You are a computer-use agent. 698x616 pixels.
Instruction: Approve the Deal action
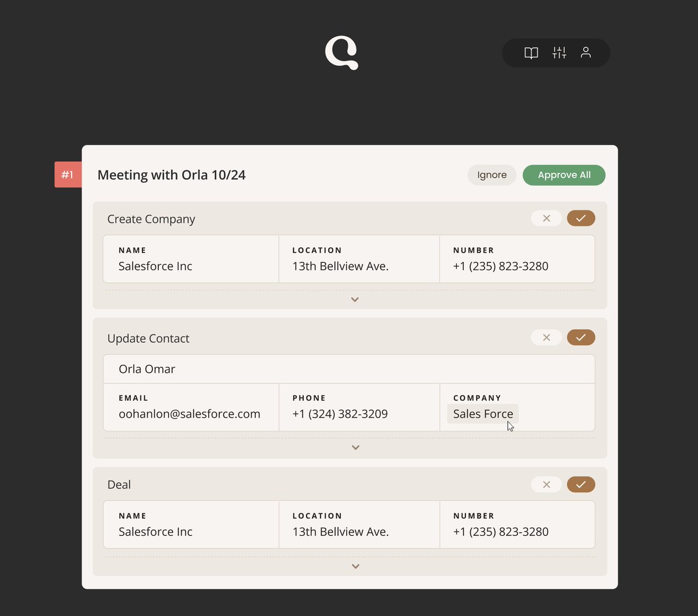(581, 485)
